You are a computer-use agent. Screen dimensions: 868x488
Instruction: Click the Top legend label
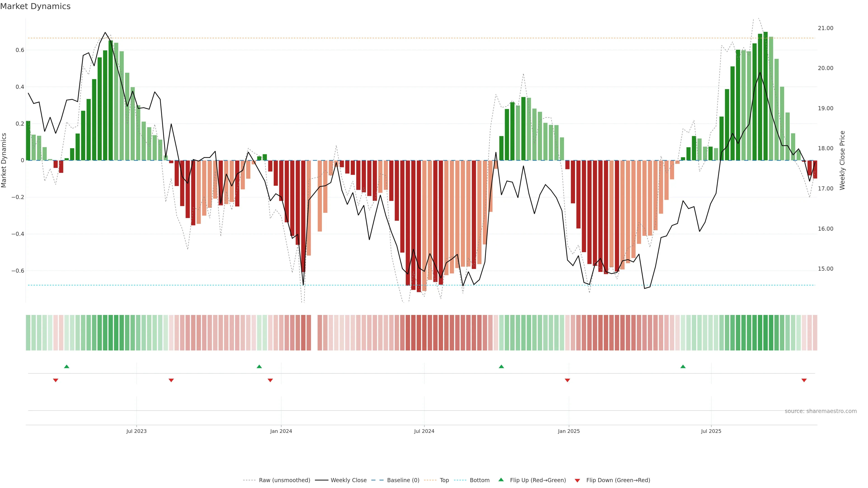pos(444,480)
